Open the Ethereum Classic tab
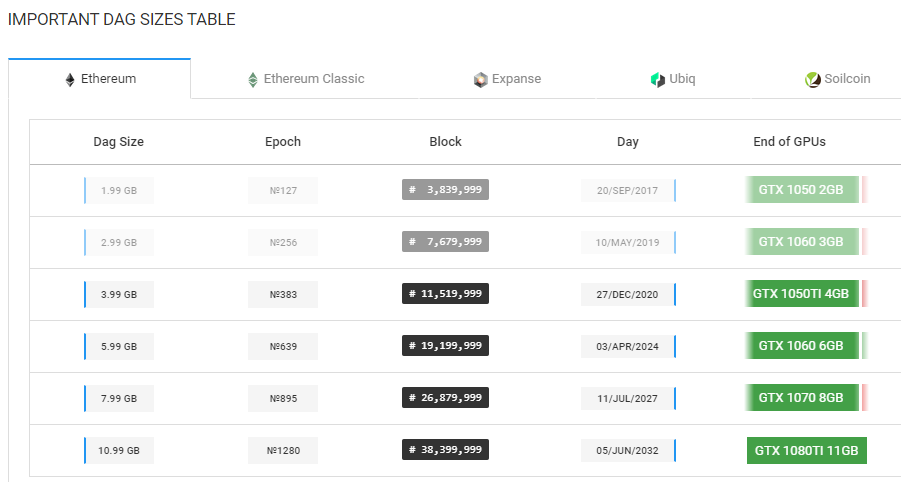The width and height of the screenshot is (901, 482). 306,79
